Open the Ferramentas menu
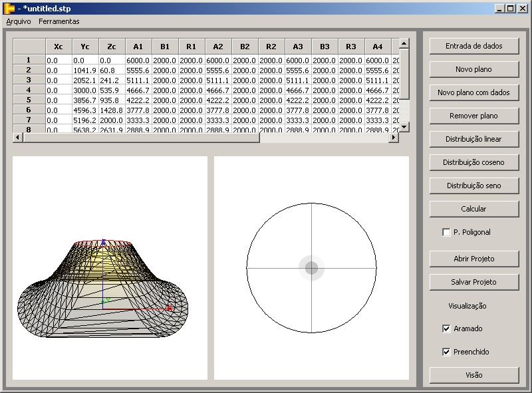The height and width of the screenshot is (393, 532). 59,21
